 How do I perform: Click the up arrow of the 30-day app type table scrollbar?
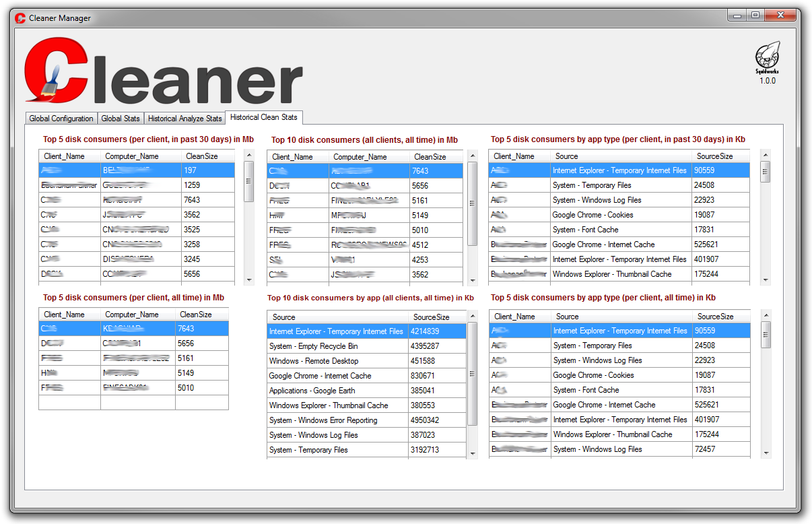766,154
